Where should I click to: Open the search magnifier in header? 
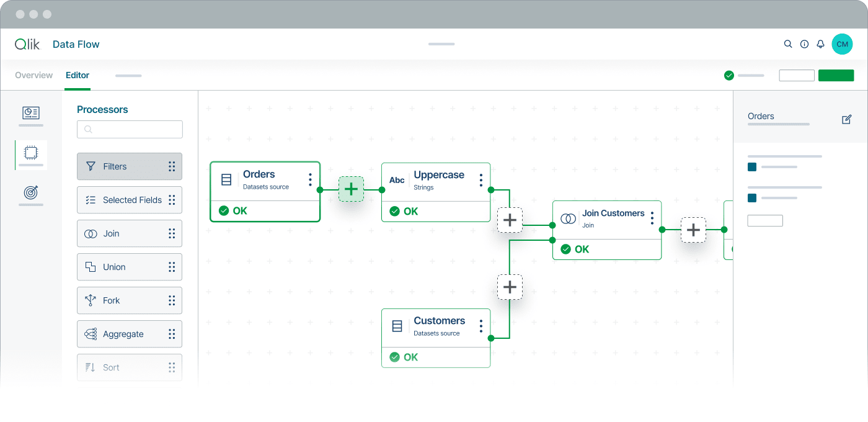788,44
